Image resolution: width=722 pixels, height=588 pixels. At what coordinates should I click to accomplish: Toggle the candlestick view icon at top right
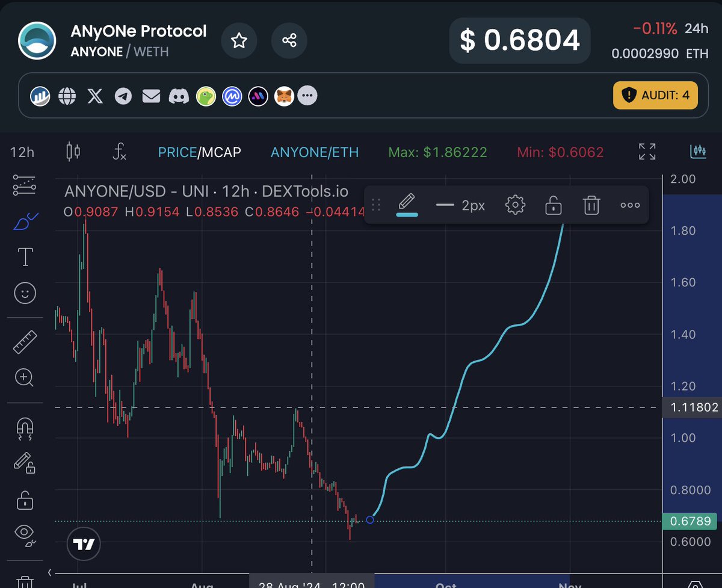pyautogui.click(x=699, y=152)
